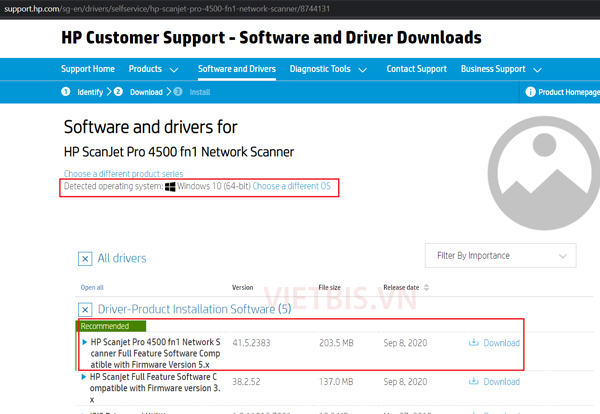Download version 38.2.52 software

[x=501, y=382]
